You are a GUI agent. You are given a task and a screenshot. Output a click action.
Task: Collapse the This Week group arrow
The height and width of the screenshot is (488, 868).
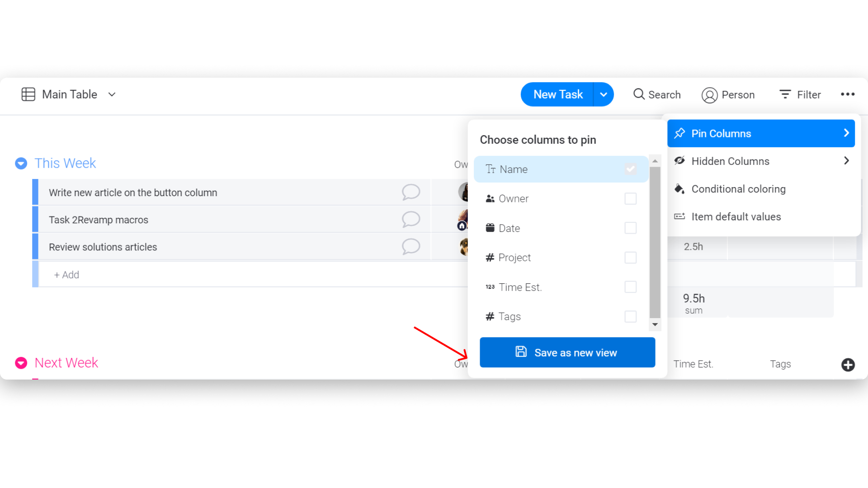(21, 163)
